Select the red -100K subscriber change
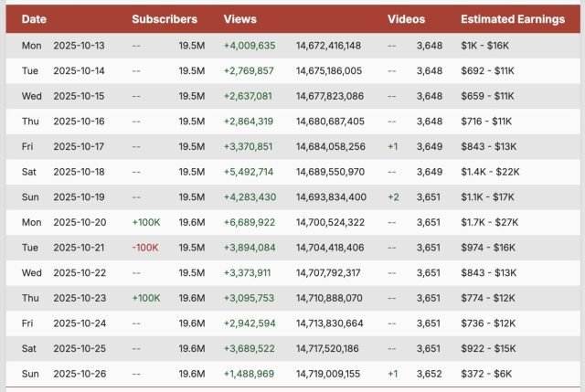Image resolution: width=585 pixels, height=392 pixels. pos(145,248)
